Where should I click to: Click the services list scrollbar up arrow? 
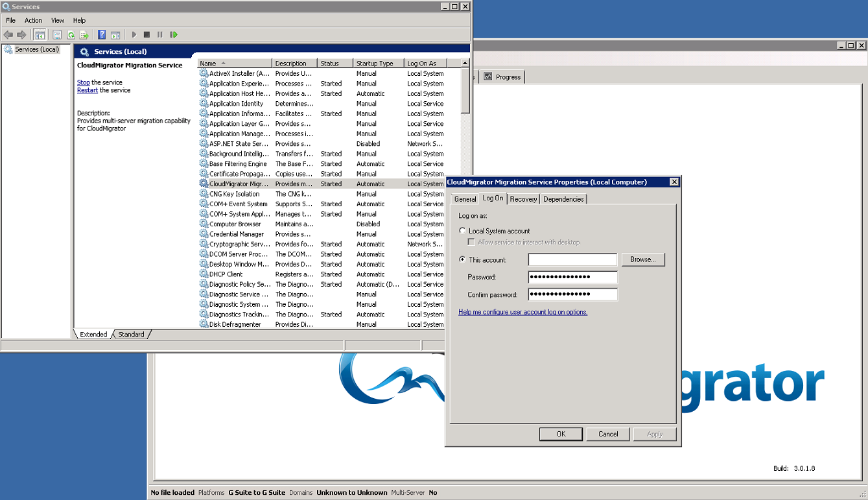click(465, 63)
